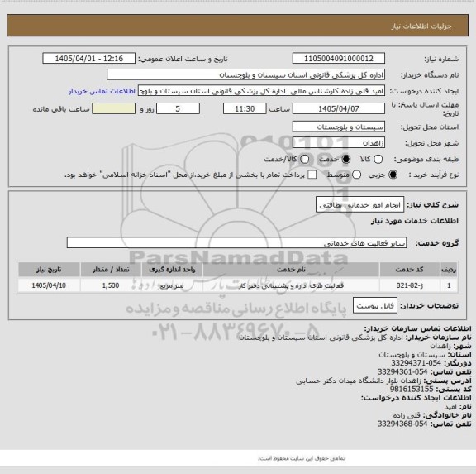Click the requester family name قلي زاده
This screenshot has height=474, width=476.
coord(407,415)
